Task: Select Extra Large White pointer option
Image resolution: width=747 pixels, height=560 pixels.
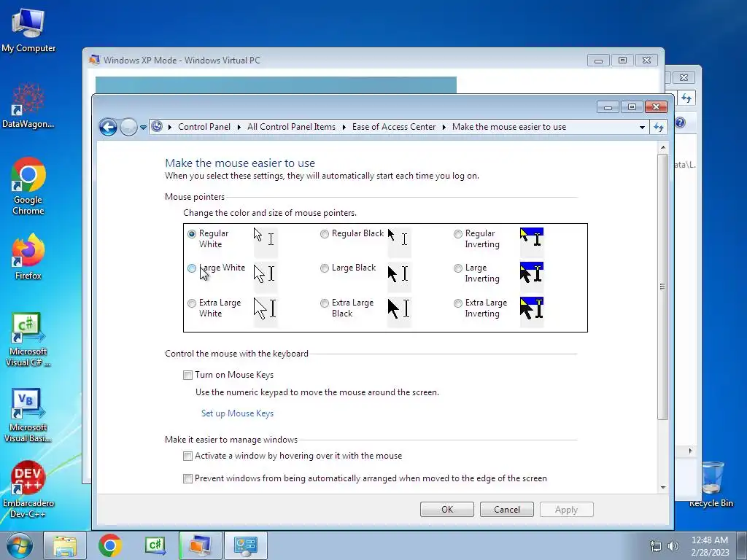Action: (x=192, y=303)
